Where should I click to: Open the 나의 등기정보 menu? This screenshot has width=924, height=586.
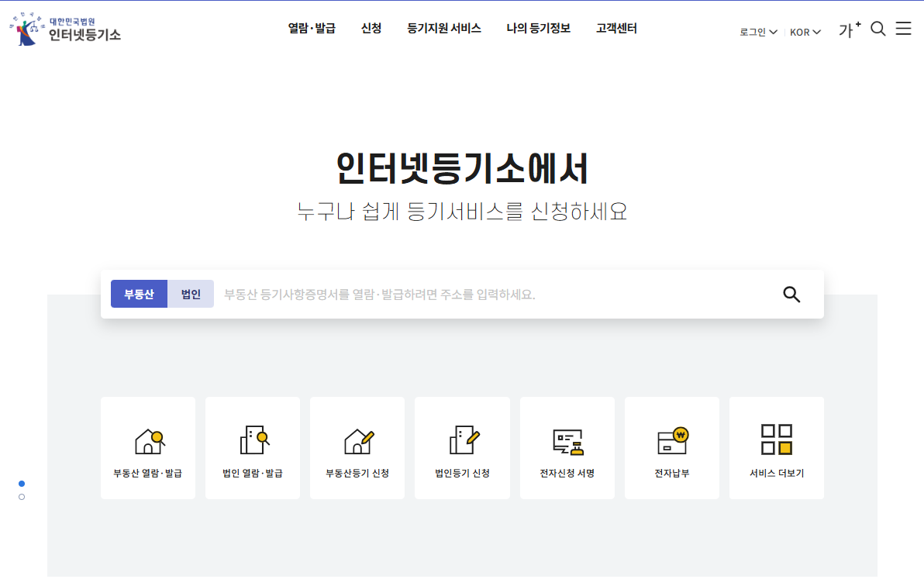539,29
